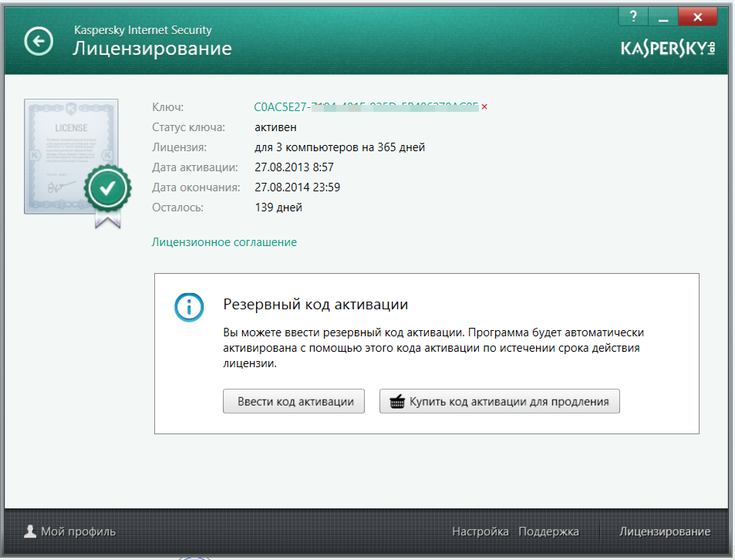Click the status value активен
735x560 pixels.
click(275, 127)
